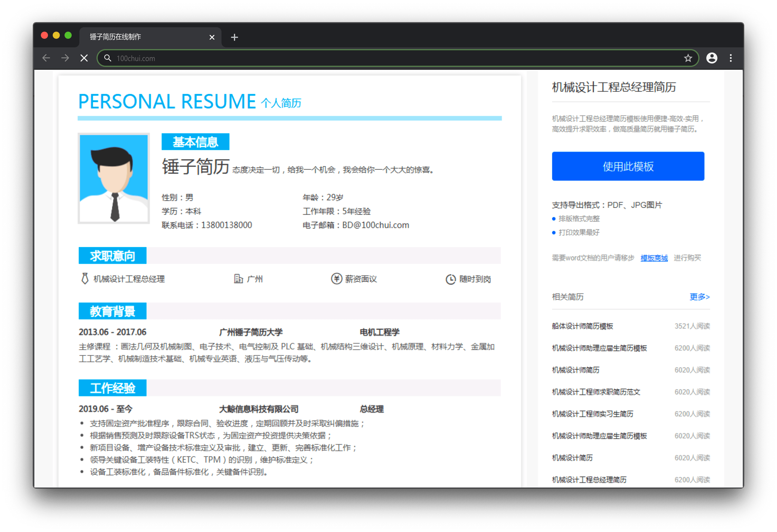The image size is (777, 532).
Task: Click the 工作经验 section header
Action: pyautogui.click(x=112, y=388)
